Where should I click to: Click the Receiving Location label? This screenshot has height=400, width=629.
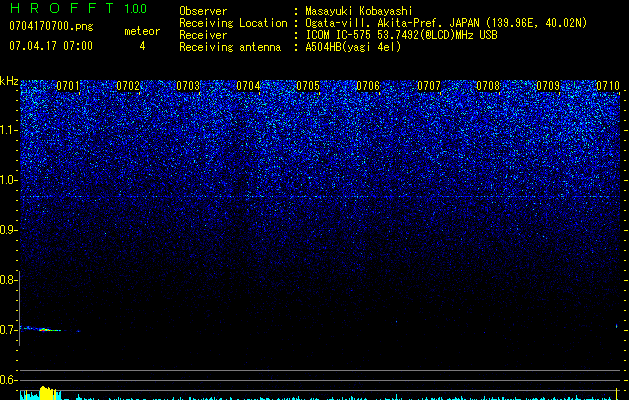click(233, 23)
